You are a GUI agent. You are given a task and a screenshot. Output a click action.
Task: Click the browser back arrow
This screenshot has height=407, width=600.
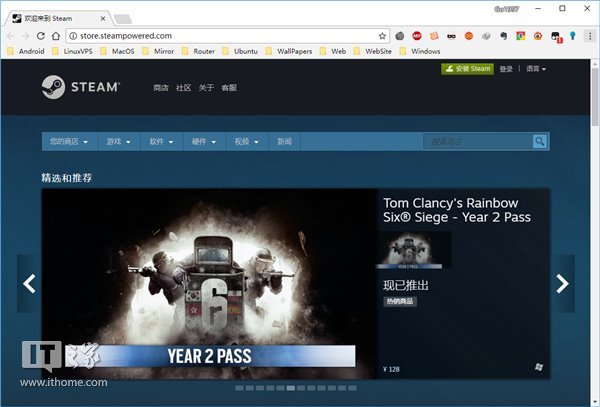click(x=10, y=36)
